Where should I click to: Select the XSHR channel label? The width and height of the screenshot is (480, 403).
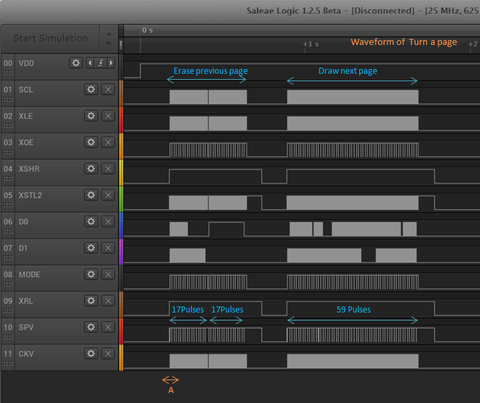[x=29, y=169]
